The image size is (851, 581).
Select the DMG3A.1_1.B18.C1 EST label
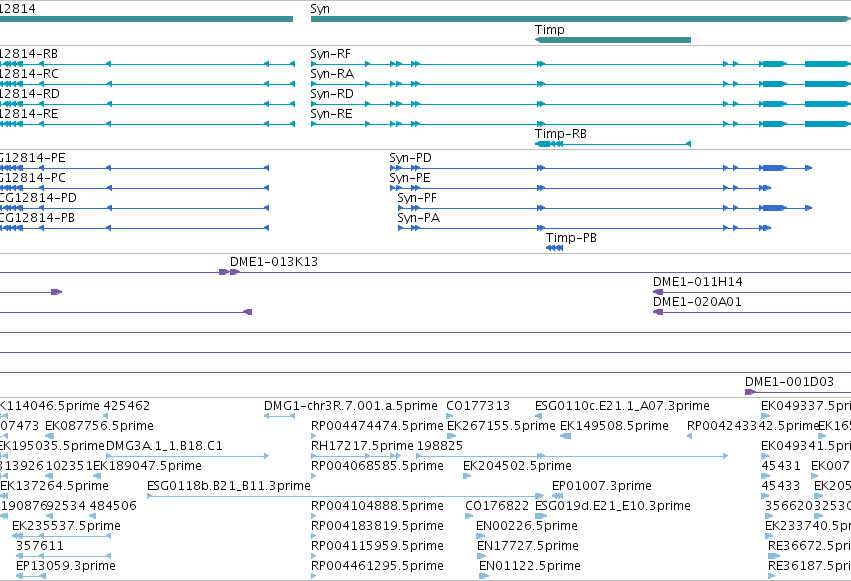[x=164, y=446]
